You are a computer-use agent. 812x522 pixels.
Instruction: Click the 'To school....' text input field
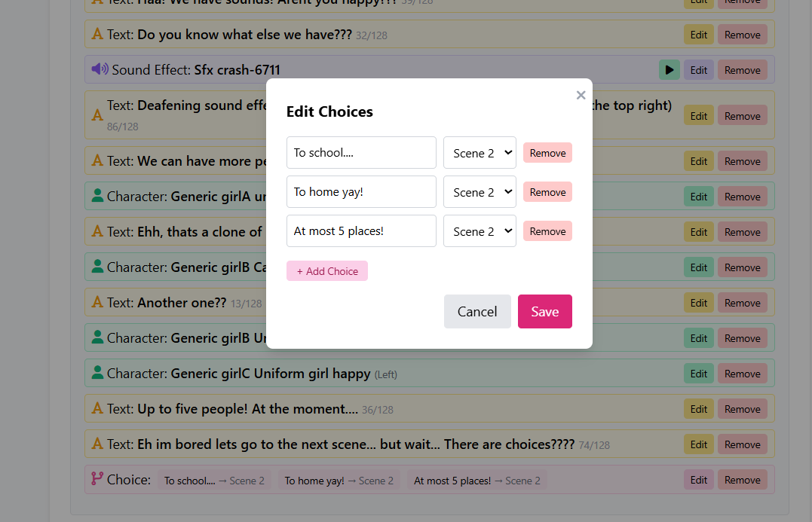[361, 153]
